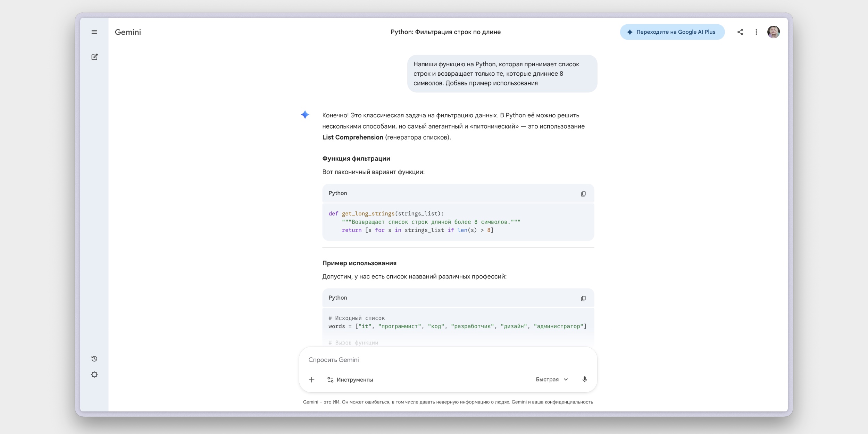Screen dimensions: 868x434
Task: Click the Python label on the code block
Action: pyautogui.click(x=338, y=193)
